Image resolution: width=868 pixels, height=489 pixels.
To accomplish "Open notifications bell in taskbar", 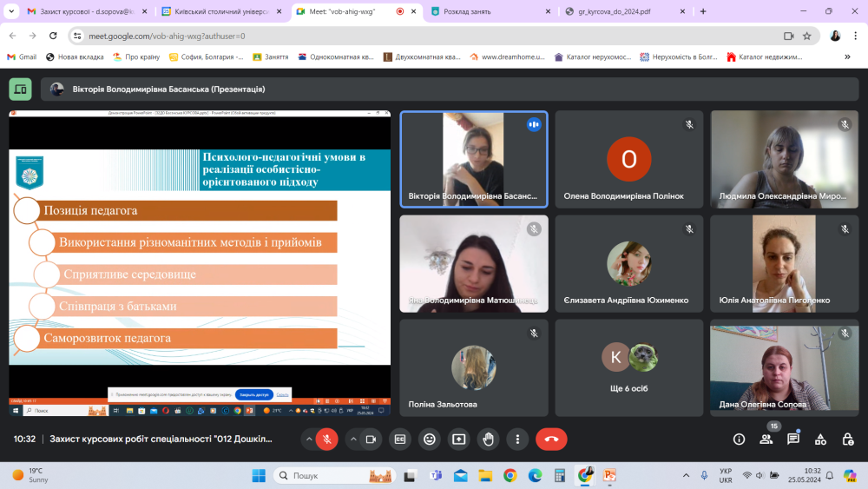I will point(829,476).
